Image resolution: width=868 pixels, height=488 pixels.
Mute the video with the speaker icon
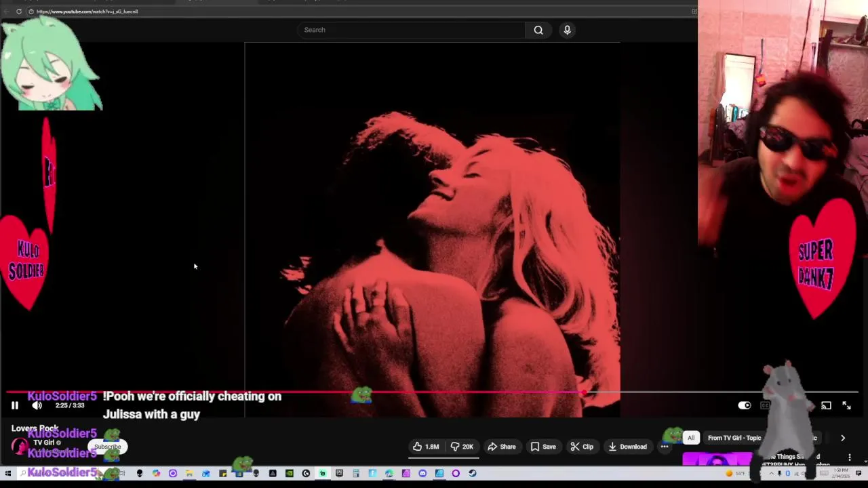pos(37,405)
